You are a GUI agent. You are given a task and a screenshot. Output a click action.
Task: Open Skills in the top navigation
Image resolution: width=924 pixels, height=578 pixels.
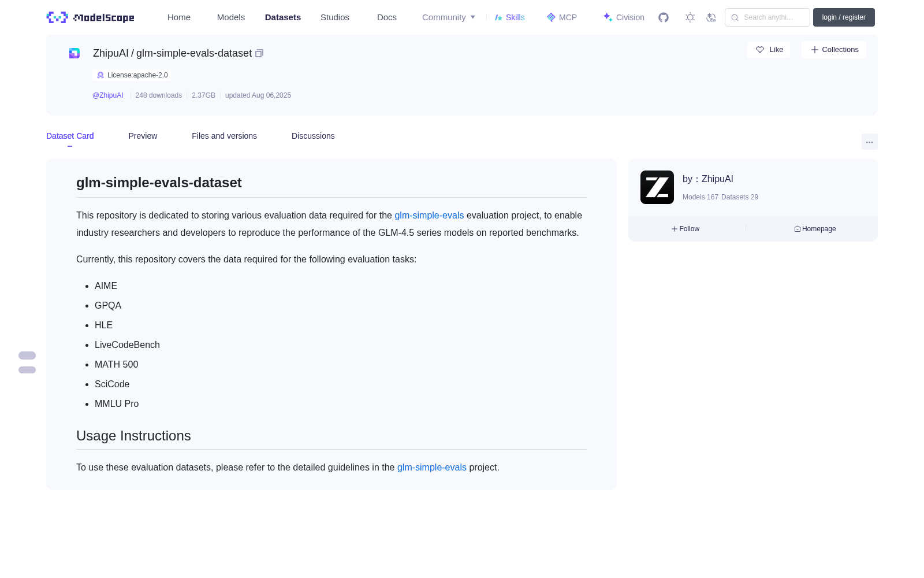point(509,17)
